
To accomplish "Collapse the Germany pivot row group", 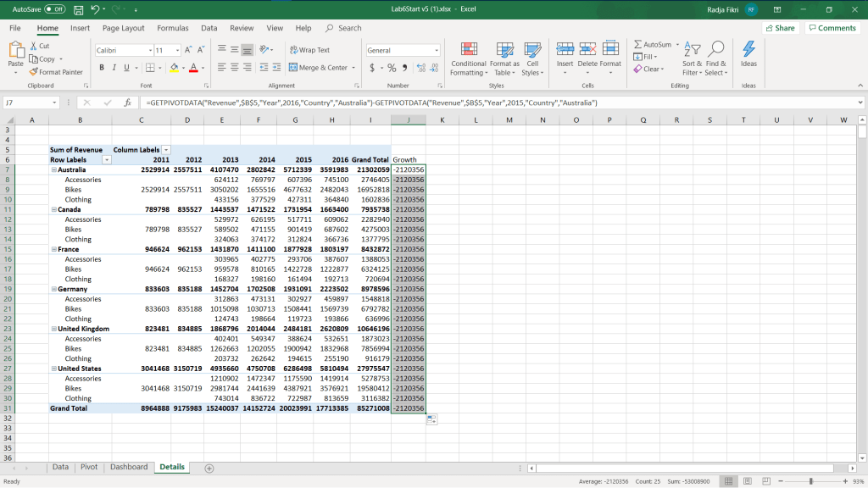I will pyautogui.click(x=53, y=289).
